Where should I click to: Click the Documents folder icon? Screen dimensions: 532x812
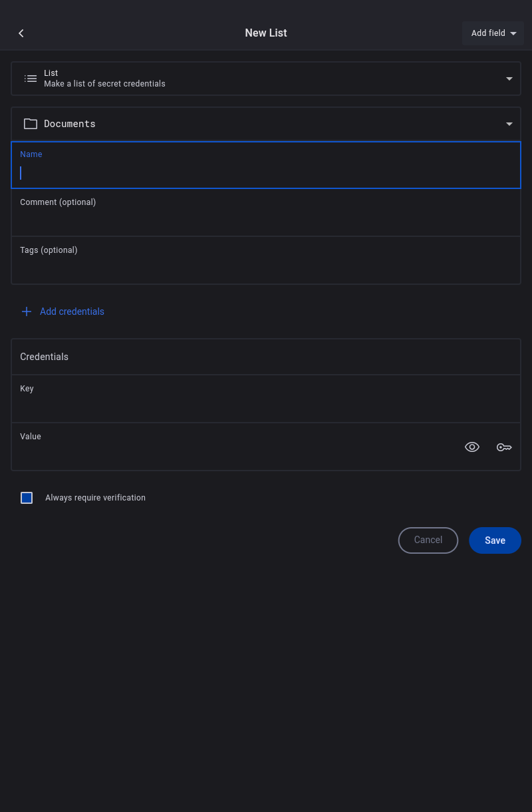[x=31, y=124]
